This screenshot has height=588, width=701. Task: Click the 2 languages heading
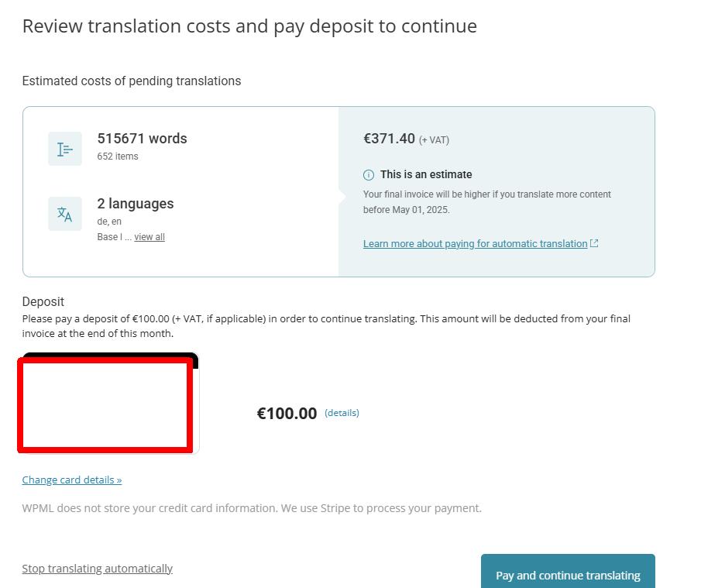coord(136,204)
